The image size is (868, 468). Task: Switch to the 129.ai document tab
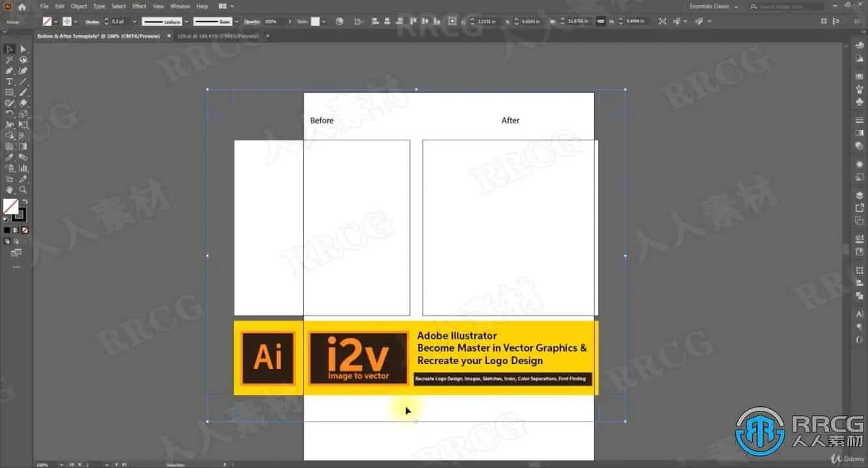218,36
